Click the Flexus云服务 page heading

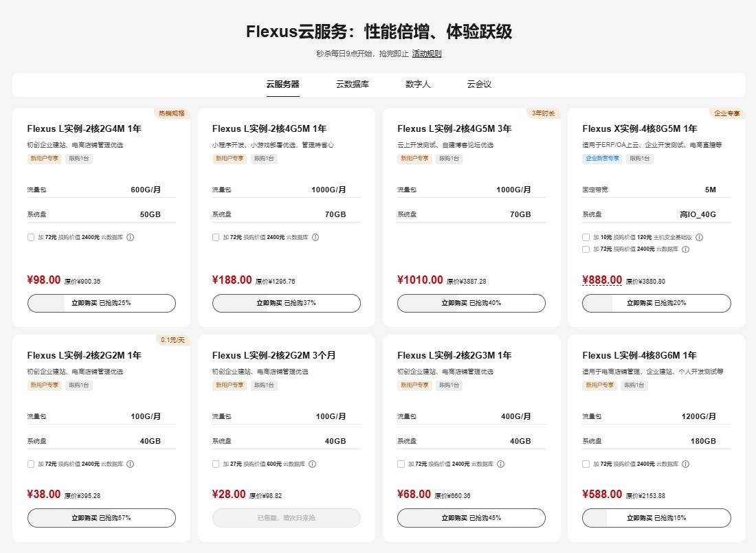tap(379, 32)
